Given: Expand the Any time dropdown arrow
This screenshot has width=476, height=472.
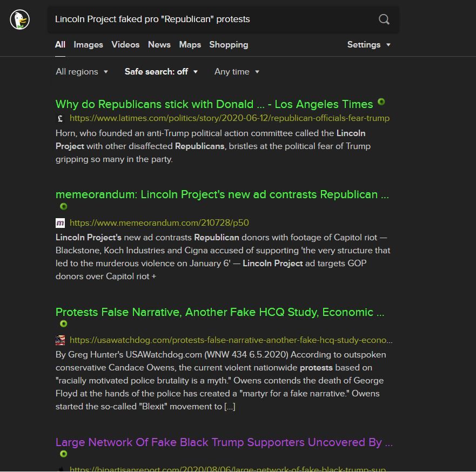Looking at the screenshot, I should click(x=258, y=72).
